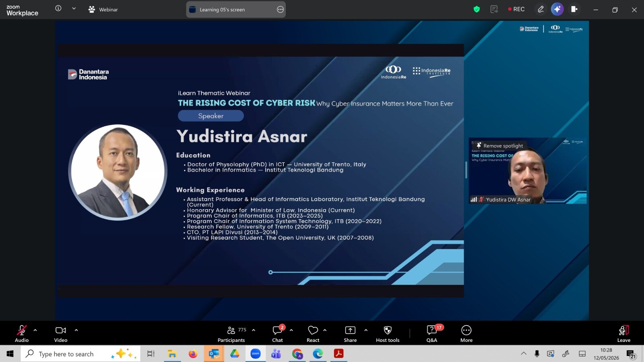This screenshot has width=644, height=362.
Task: Click Remove spotlight on speaker video
Action: coord(500,146)
